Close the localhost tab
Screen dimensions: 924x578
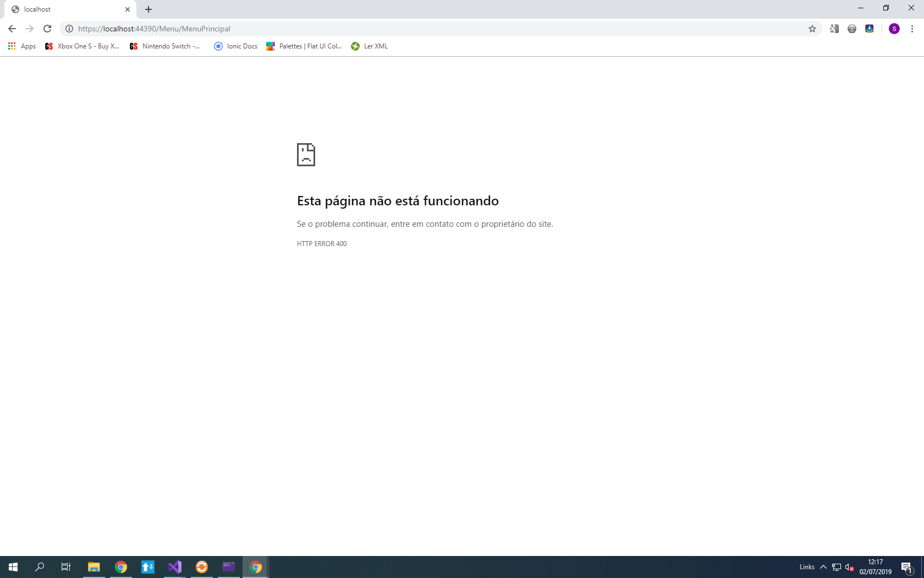point(128,9)
